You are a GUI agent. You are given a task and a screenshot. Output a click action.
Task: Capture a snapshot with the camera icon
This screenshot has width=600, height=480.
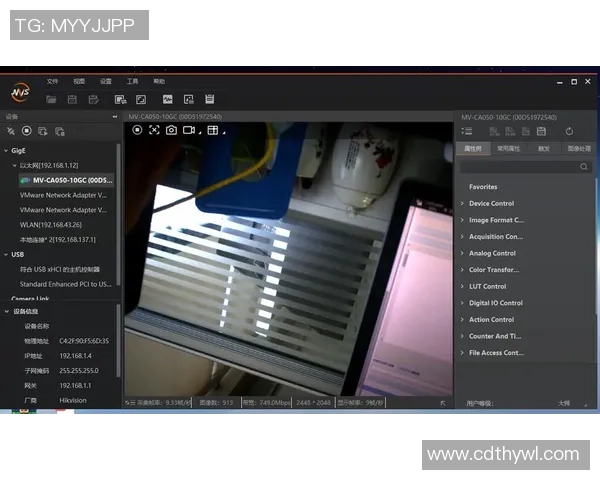click(171, 130)
